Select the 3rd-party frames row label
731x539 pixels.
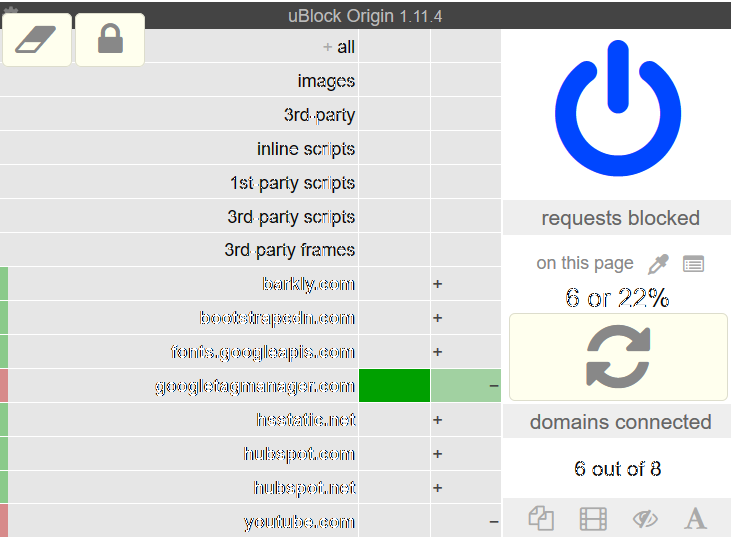290,250
